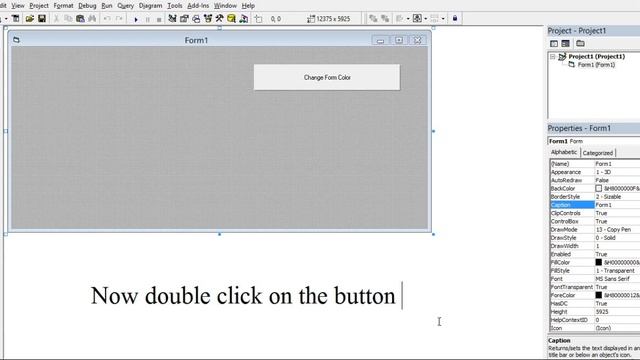The width and height of the screenshot is (640, 360).
Task: Open the Query menu
Action: click(x=125, y=6)
